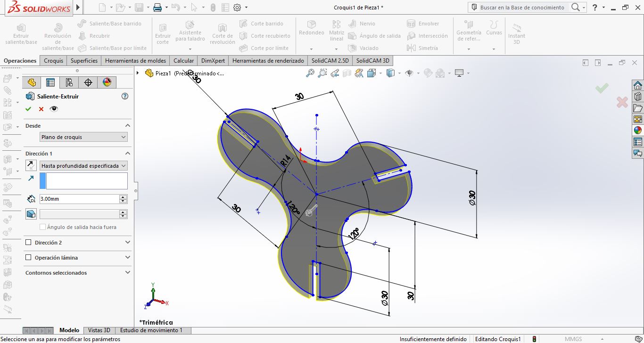Viewport: 644px width, 343px height.
Task: Expand the Pieza1 flyout tree
Action: tap(138, 73)
